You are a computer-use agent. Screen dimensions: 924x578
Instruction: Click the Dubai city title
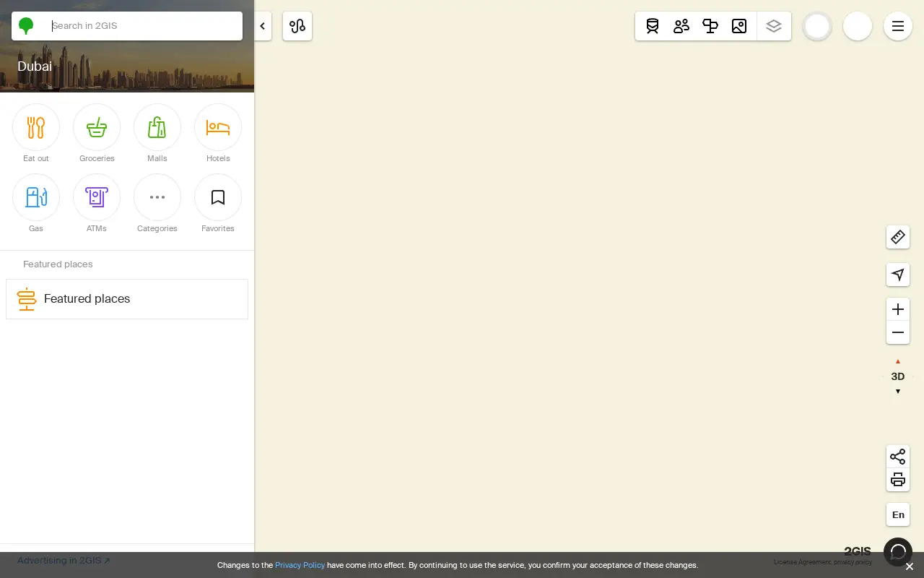[35, 66]
